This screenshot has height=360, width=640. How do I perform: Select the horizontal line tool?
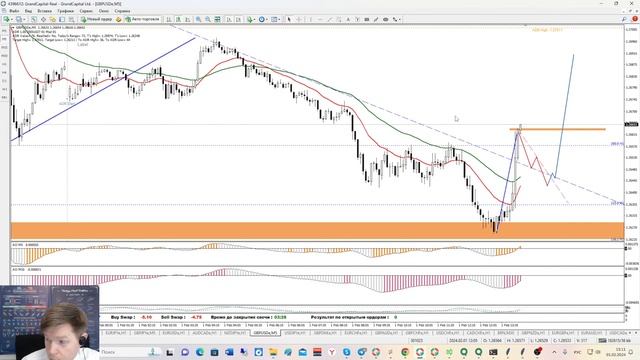point(320,19)
